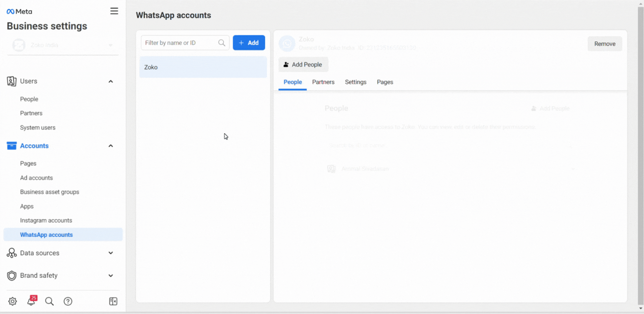The height and width of the screenshot is (314, 644).
Task: Expand the Brand safety section chevron
Action: click(x=111, y=276)
